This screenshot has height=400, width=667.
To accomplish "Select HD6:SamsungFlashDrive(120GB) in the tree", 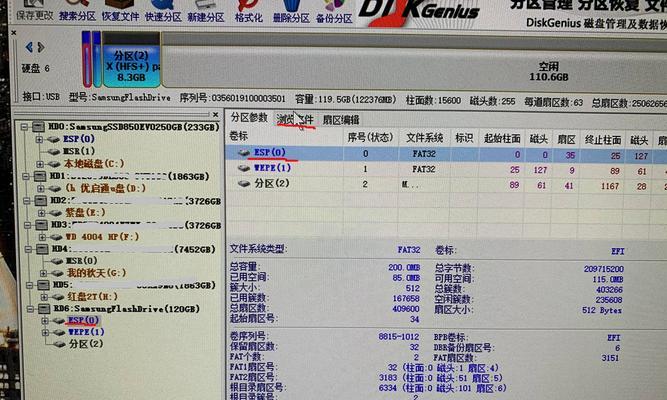I will [127, 309].
